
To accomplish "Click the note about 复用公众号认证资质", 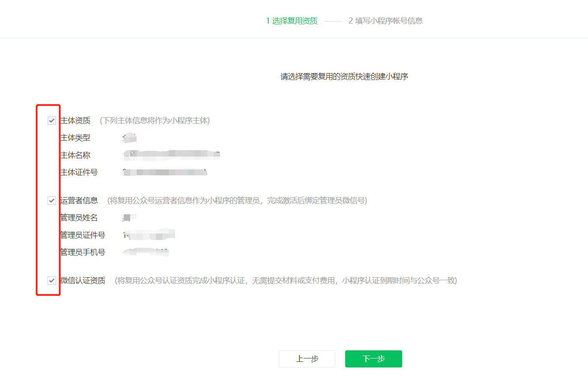I will [286, 281].
